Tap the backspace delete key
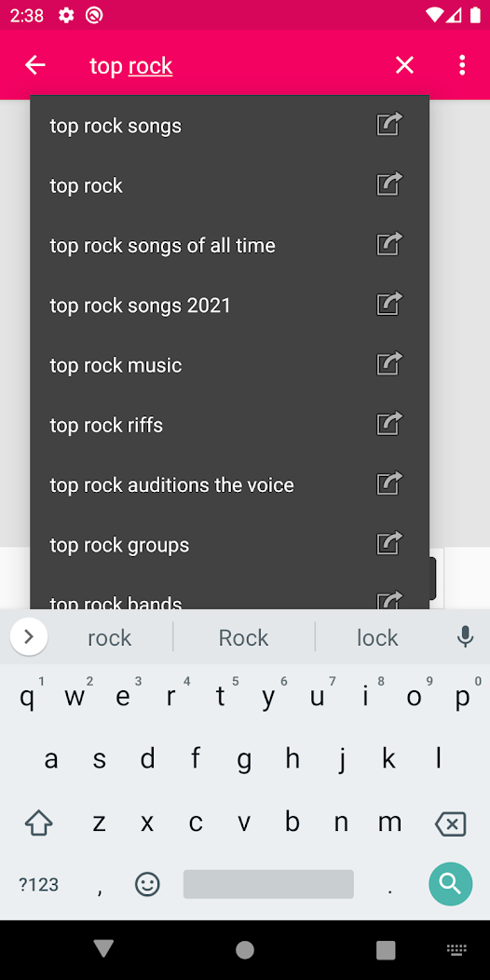Image resolution: width=490 pixels, height=980 pixels. [451, 823]
